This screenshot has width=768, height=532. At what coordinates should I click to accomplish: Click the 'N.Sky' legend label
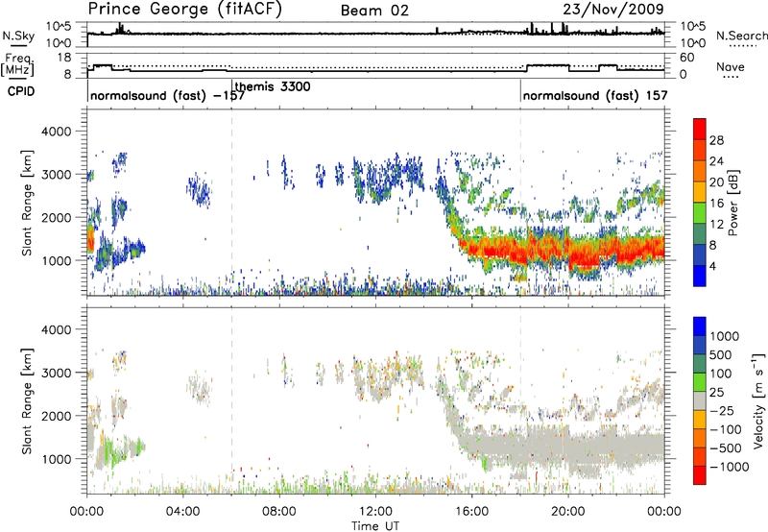point(18,36)
